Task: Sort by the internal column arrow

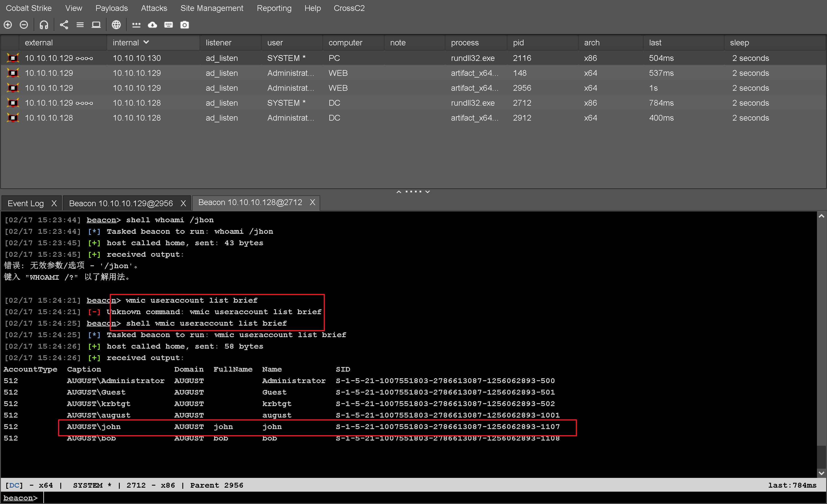Action: pyautogui.click(x=146, y=42)
